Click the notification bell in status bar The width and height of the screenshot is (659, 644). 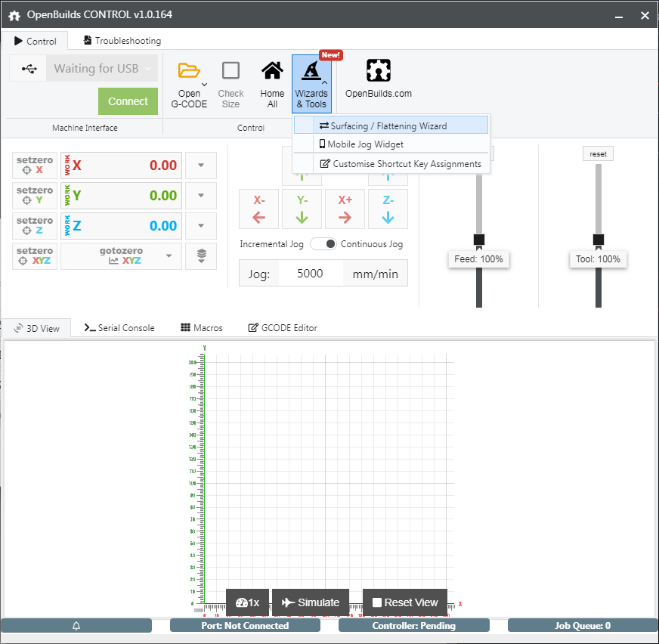coord(76,626)
